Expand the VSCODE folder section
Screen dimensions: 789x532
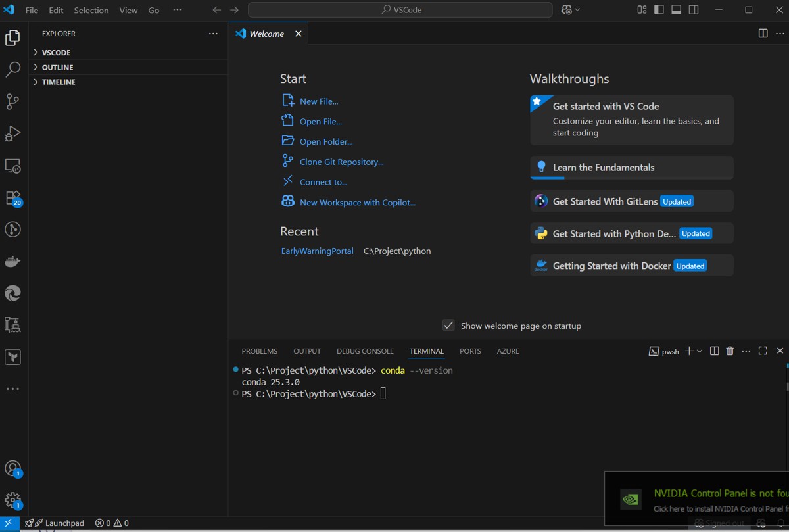(56, 53)
